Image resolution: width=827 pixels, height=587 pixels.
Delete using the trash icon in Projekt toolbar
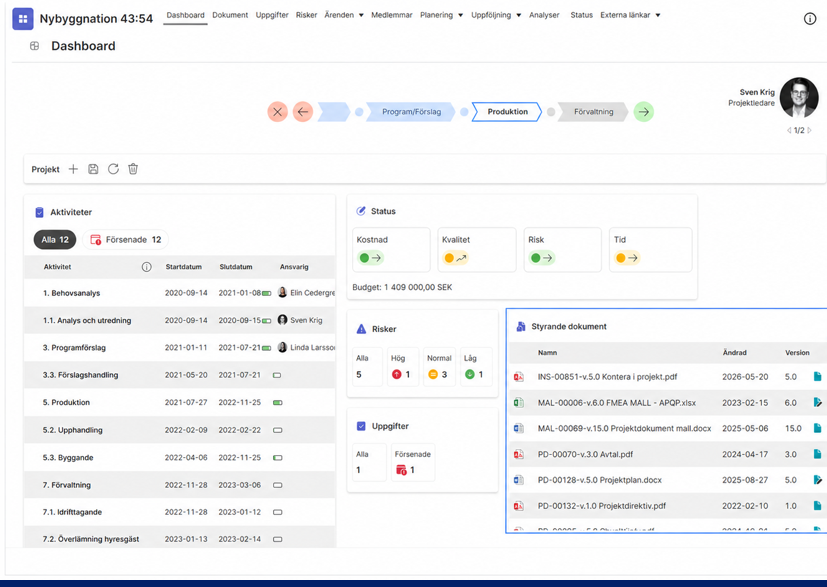133,169
